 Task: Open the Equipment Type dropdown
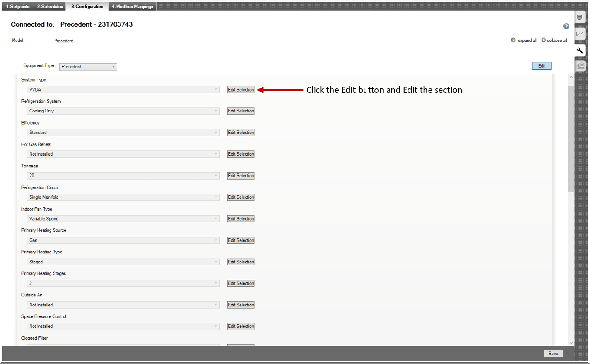click(x=88, y=67)
